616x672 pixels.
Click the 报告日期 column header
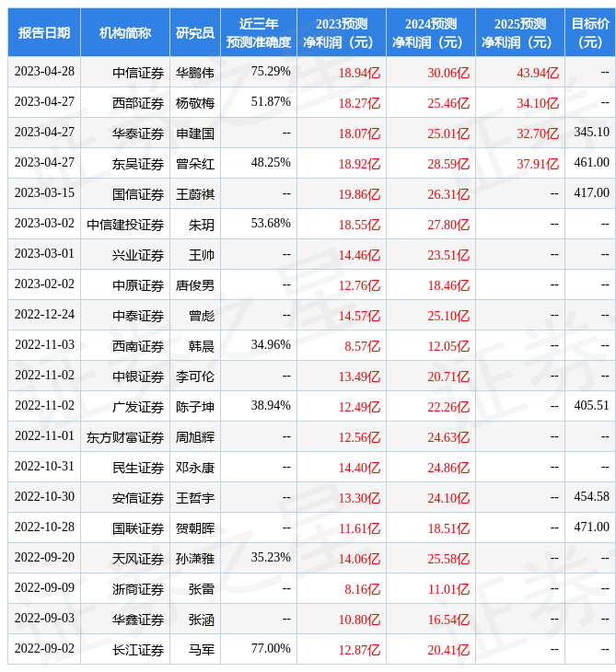43,32
